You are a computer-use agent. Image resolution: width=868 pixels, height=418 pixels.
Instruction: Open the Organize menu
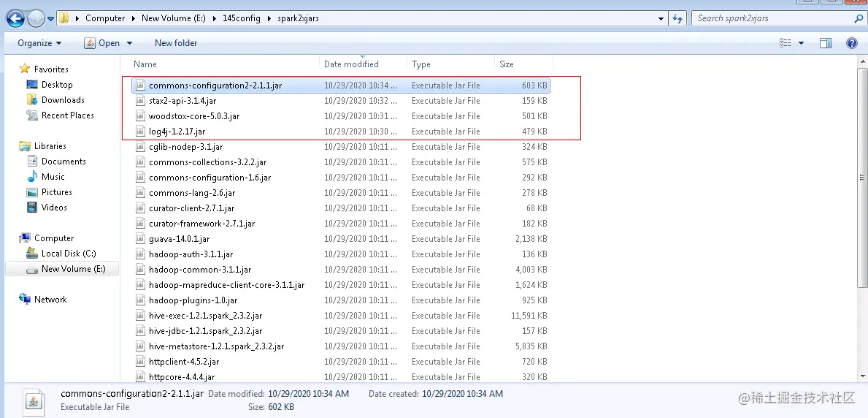pyautogui.click(x=39, y=43)
